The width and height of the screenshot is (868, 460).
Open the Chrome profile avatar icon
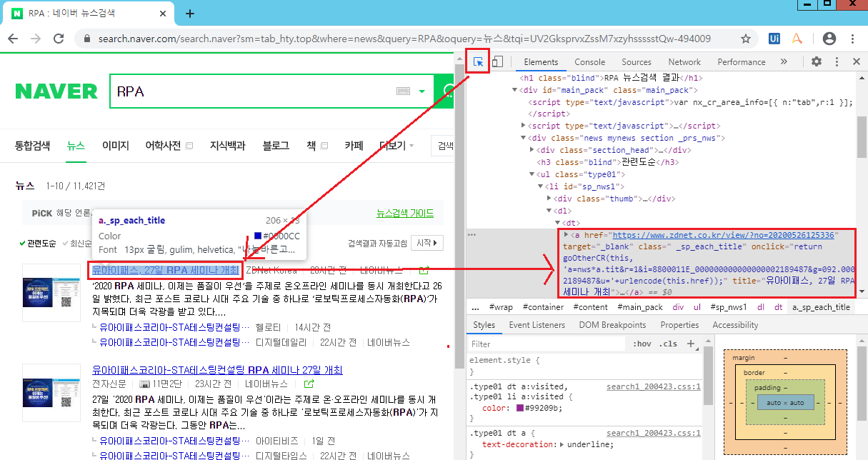(829, 39)
